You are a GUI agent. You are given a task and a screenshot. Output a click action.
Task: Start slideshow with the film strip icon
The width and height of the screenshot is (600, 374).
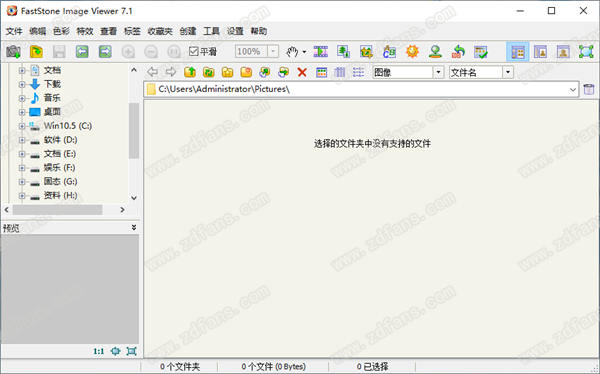[321, 51]
